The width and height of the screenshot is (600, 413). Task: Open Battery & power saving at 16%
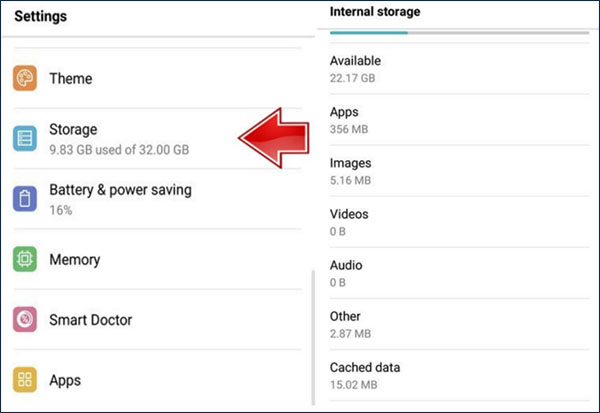click(x=120, y=198)
